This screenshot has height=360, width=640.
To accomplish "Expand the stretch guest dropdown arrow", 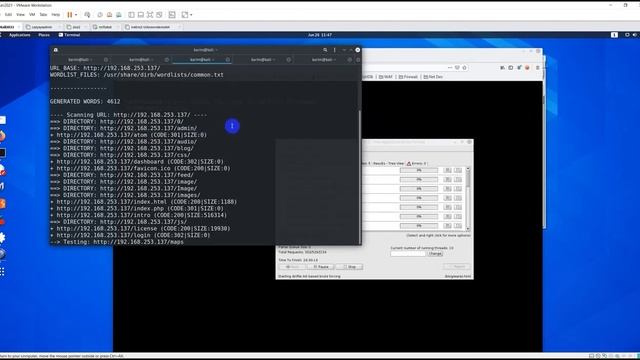I will point(191,15).
